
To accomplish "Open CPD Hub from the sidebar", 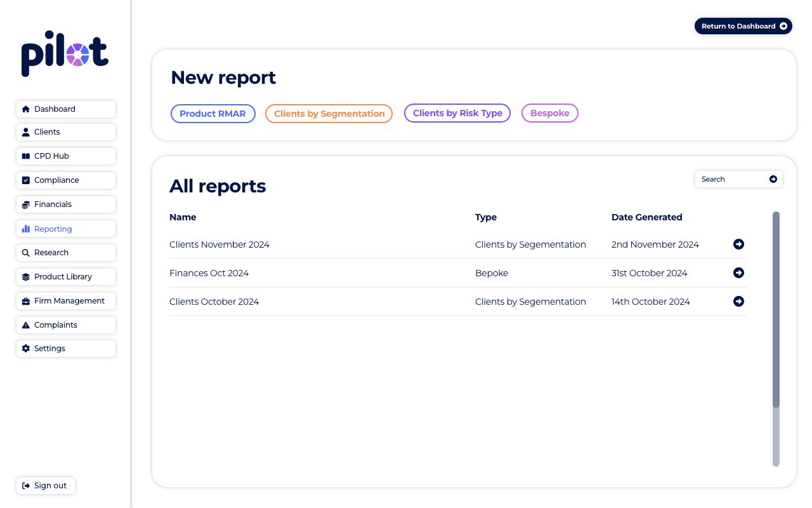I will (x=66, y=156).
